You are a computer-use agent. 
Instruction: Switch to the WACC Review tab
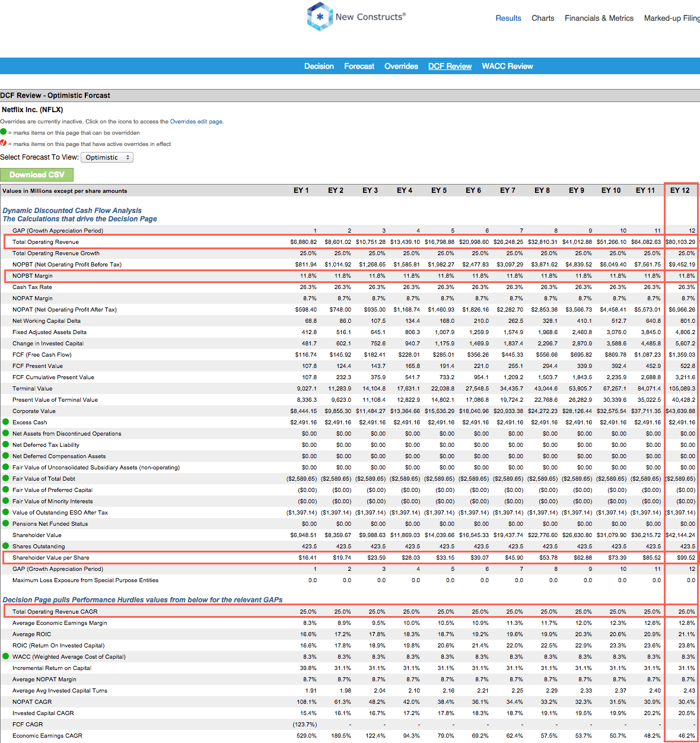click(x=507, y=66)
